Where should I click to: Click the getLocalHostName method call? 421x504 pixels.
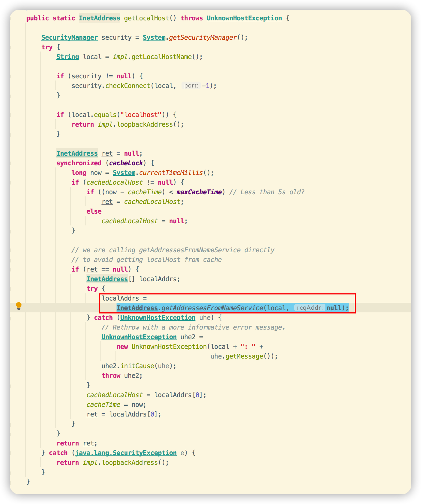click(x=161, y=57)
